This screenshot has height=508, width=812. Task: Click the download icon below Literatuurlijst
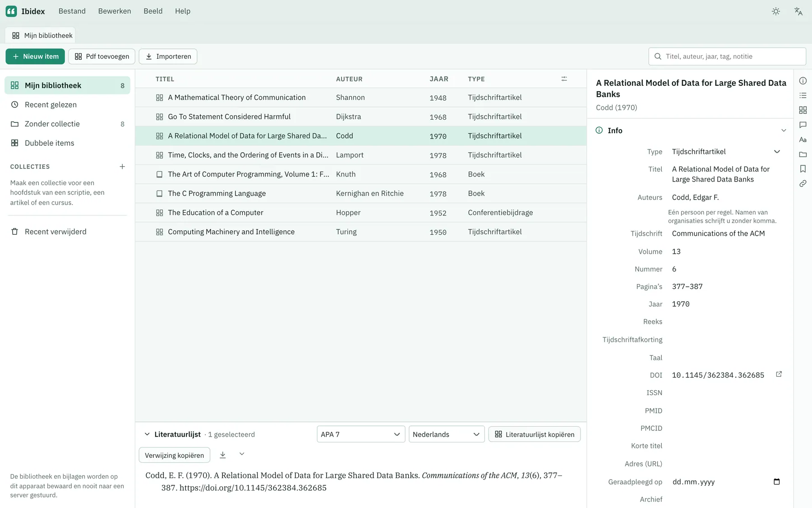tap(222, 455)
